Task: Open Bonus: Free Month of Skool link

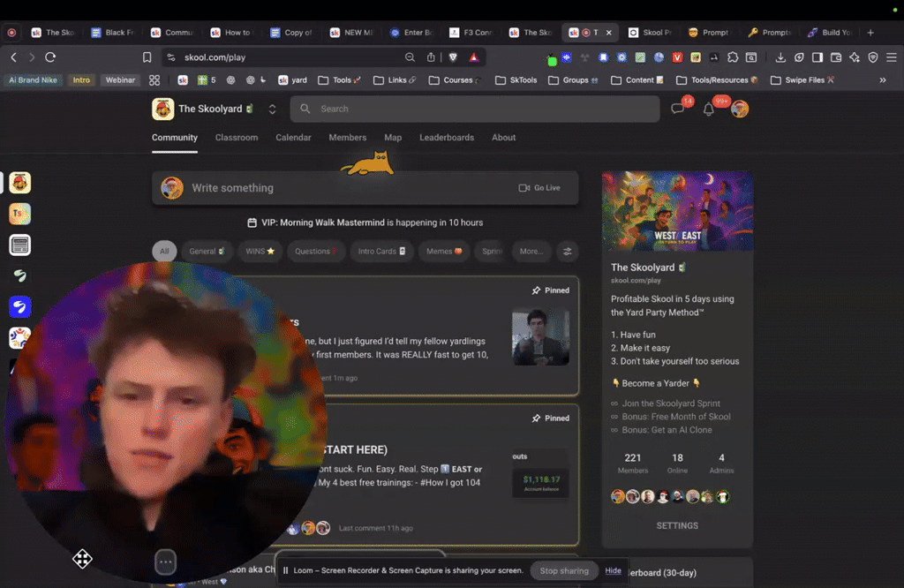Action: [675, 417]
